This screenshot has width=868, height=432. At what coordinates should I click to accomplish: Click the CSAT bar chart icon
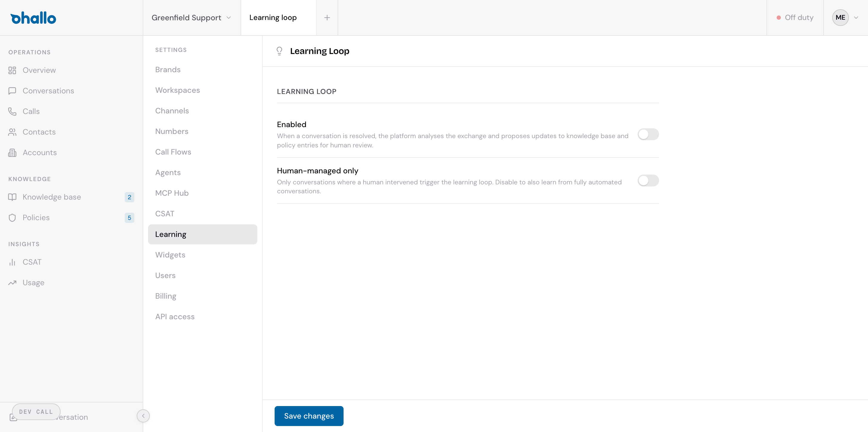[12, 262]
